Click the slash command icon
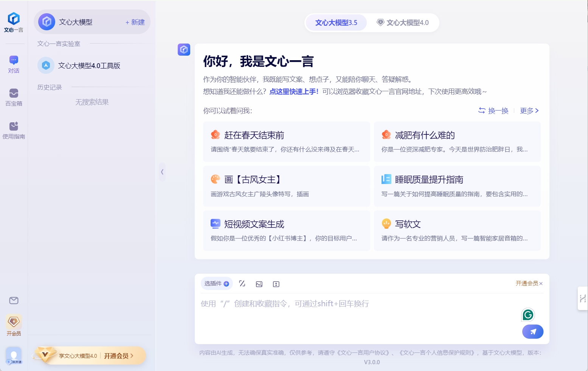588x371 pixels. (242, 284)
